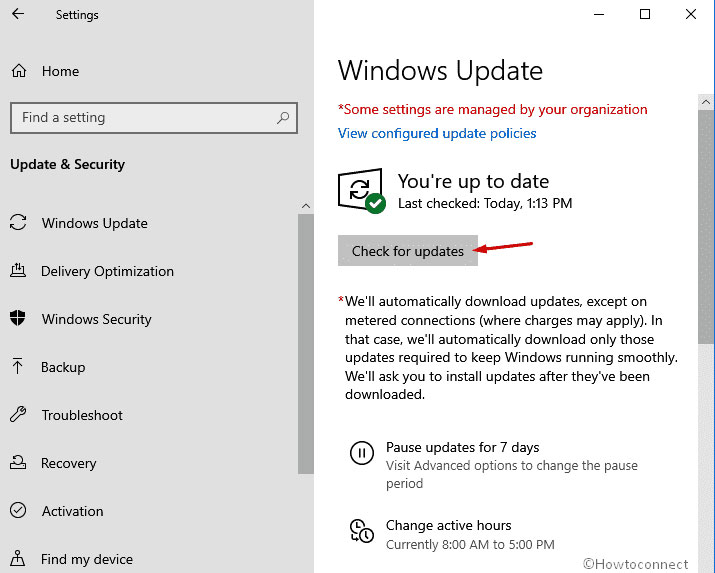Click the main panel vertical scrollbar

coord(707,220)
